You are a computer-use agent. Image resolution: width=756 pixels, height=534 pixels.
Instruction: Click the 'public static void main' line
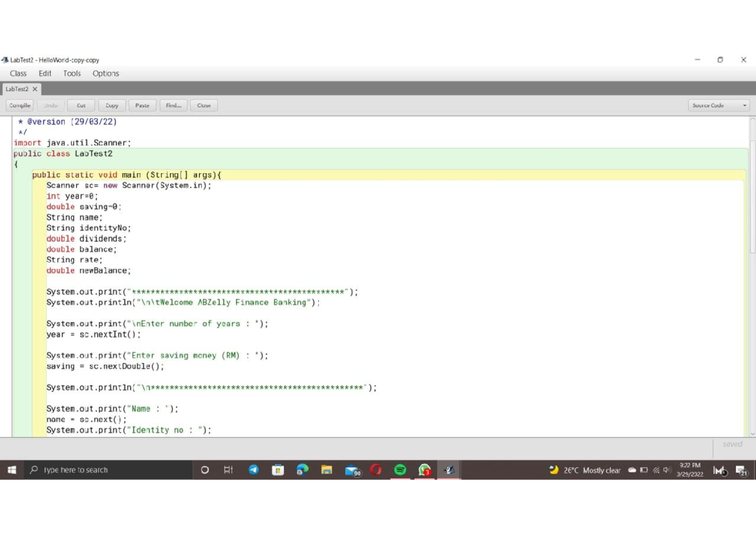[x=127, y=175]
